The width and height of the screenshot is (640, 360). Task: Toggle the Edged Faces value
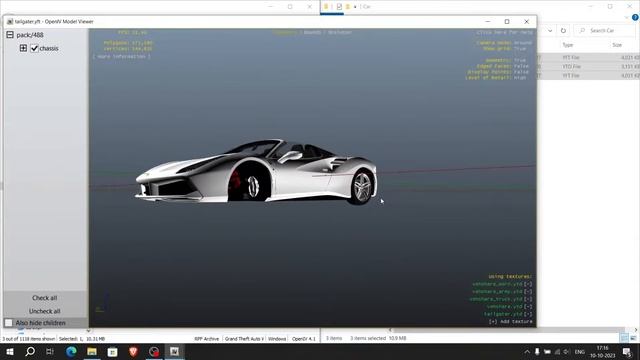tap(521, 66)
